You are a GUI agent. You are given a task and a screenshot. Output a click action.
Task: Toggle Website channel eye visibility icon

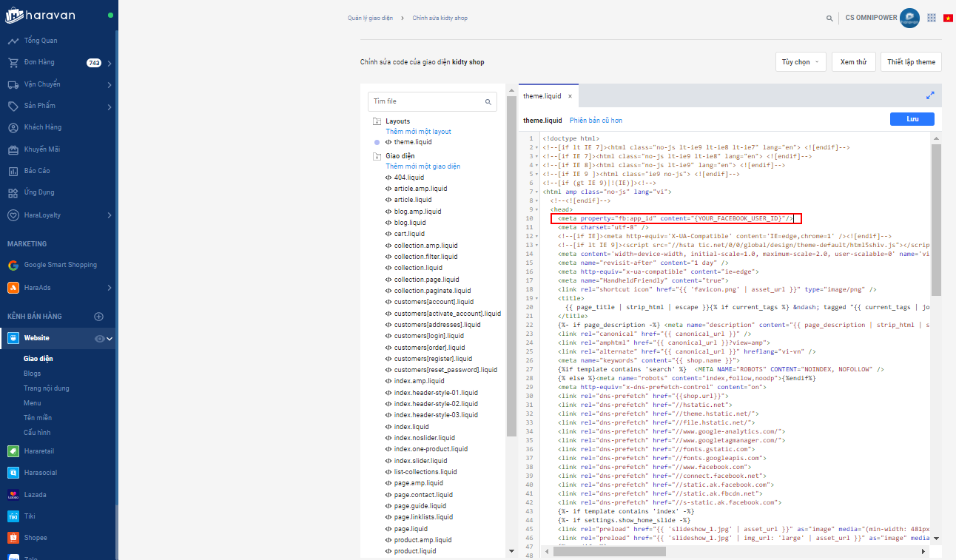[99, 339]
